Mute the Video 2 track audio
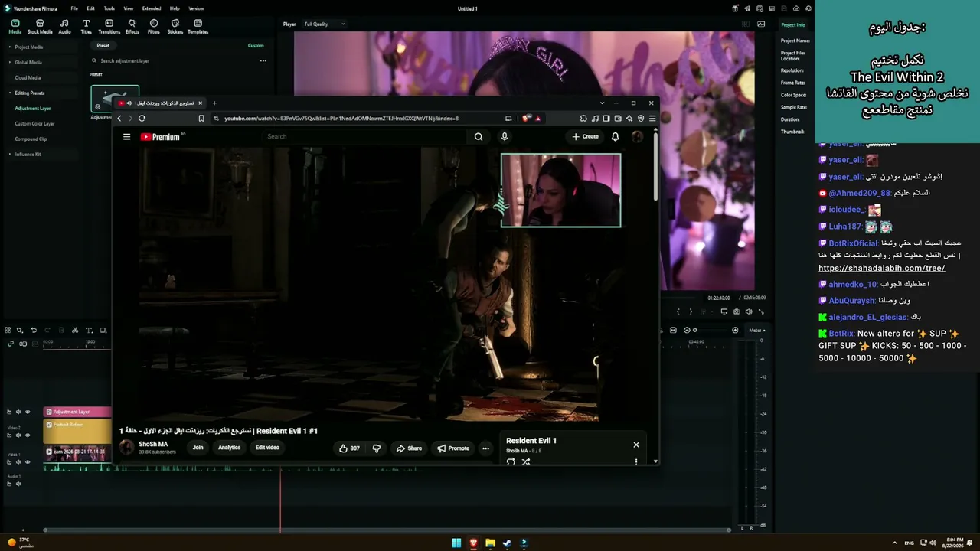This screenshot has width=980, height=551. tap(18, 435)
